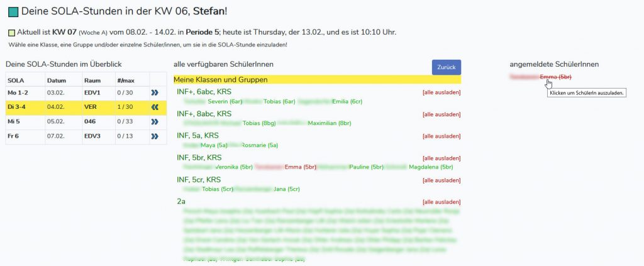The height and width of the screenshot is (266, 644).
Task: Uninvite all from INF+, 8abc, KRS
Action: coord(441,114)
